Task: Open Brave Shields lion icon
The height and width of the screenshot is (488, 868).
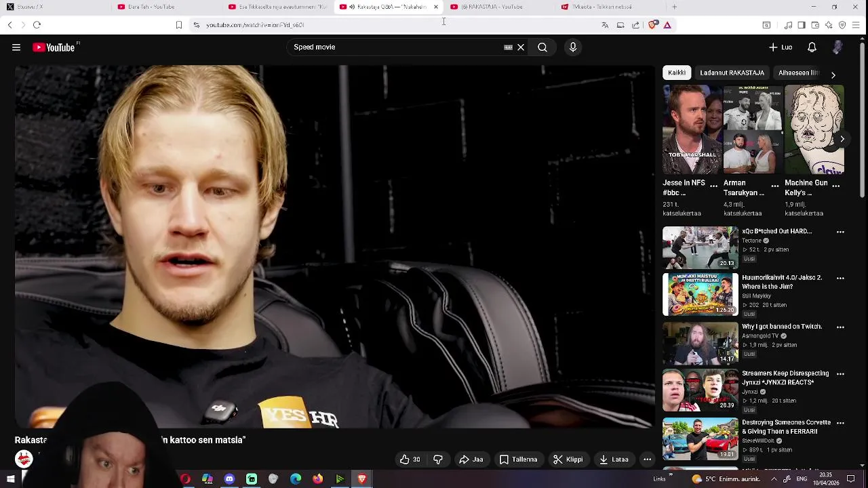Action: (652, 25)
